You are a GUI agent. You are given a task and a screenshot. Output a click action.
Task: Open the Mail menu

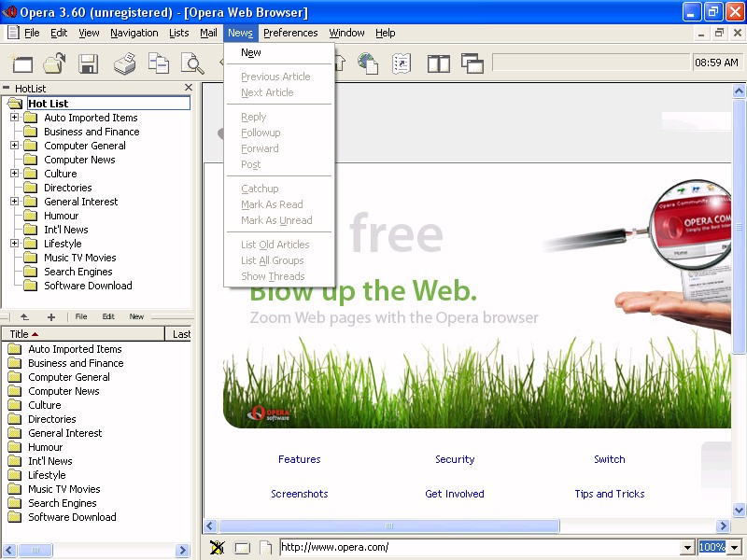click(208, 33)
